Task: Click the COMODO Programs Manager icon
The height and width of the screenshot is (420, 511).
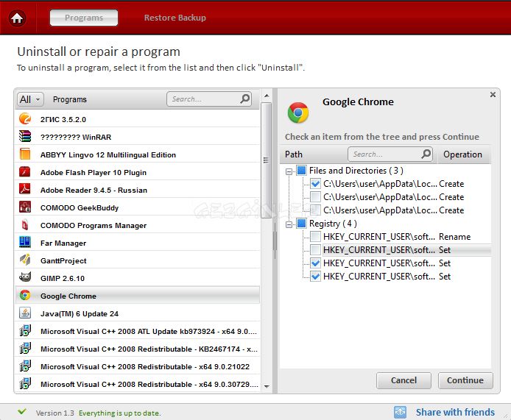Action: click(x=25, y=224)
